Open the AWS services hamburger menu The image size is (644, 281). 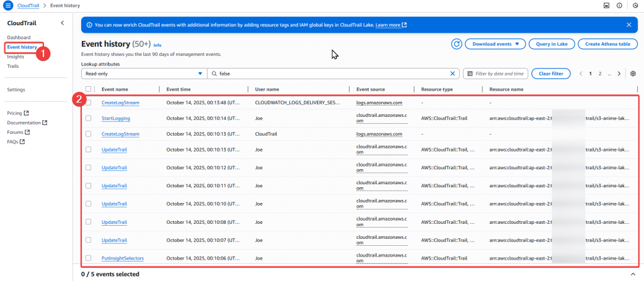(8, 6)
